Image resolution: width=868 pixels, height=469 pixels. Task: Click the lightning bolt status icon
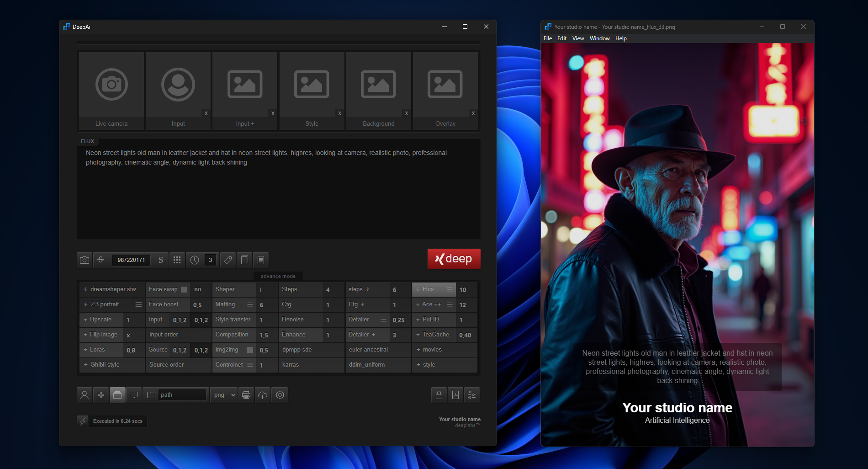coord(83,421)
